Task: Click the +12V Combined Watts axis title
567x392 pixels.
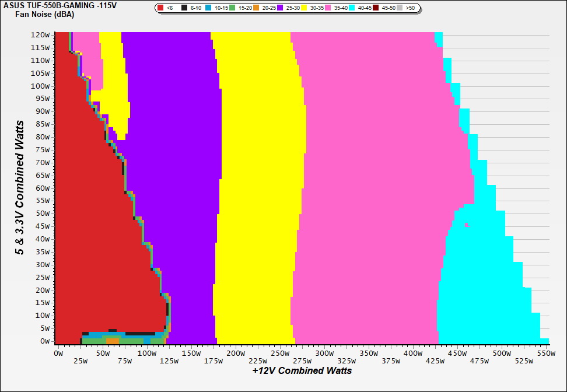Action: pos(302,371)
